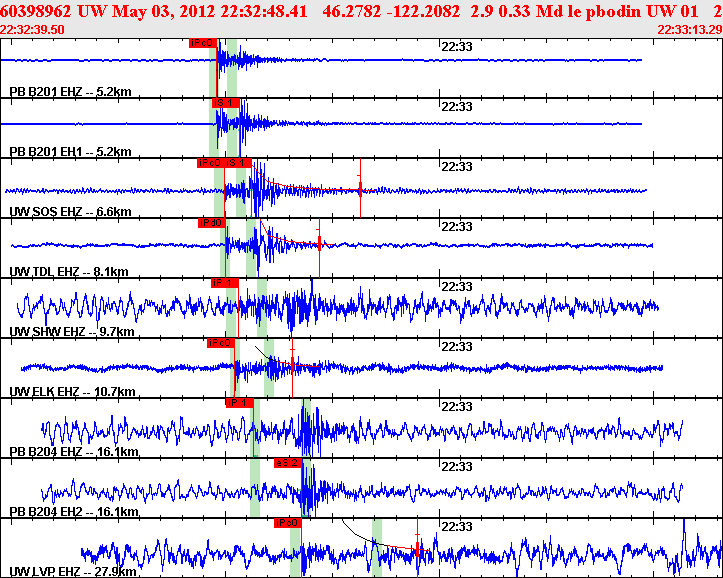Click the origin date 'May 03, 2012' in header
723x578 pixels.
coord(164,12)
